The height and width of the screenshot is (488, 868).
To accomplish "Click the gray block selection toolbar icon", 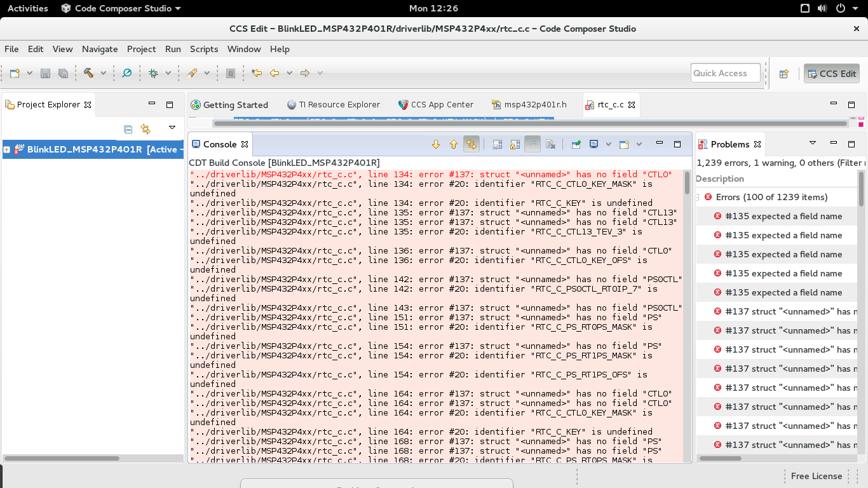I will pos(231,73).
